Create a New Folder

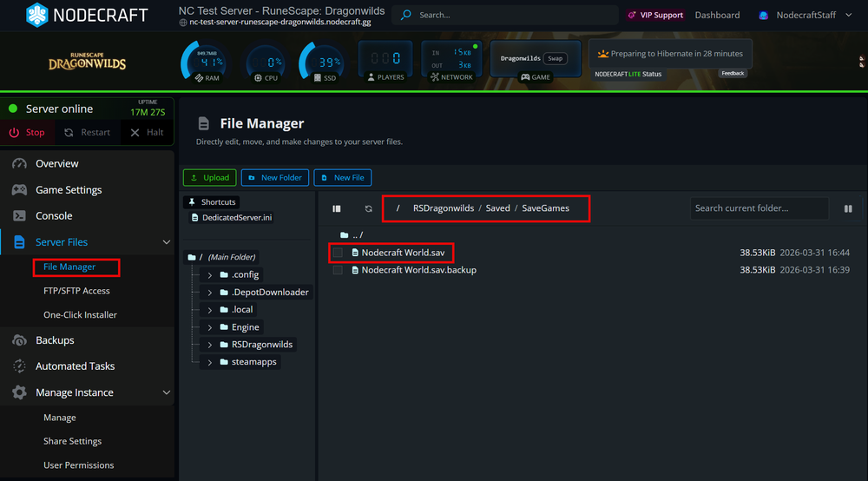pos(275,178)
